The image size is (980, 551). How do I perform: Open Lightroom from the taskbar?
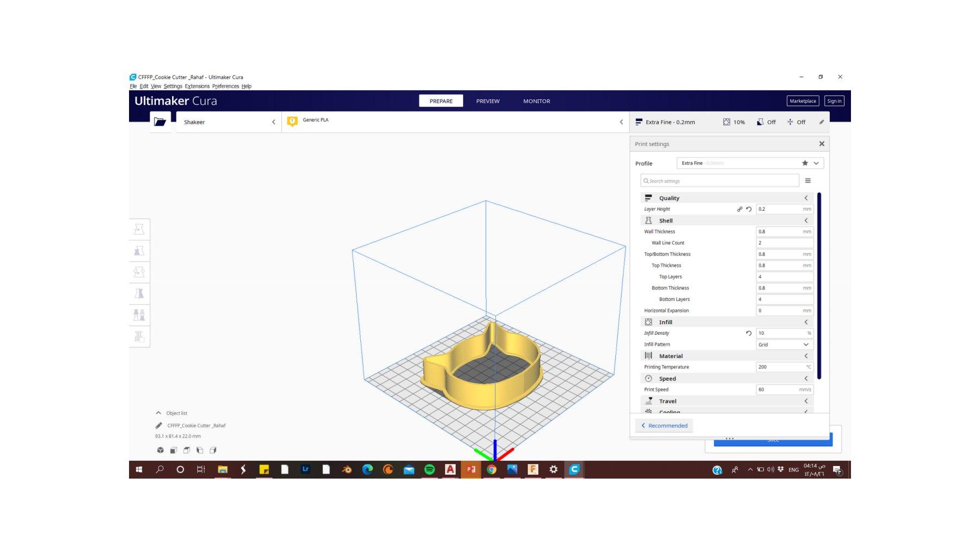point(305,469)
